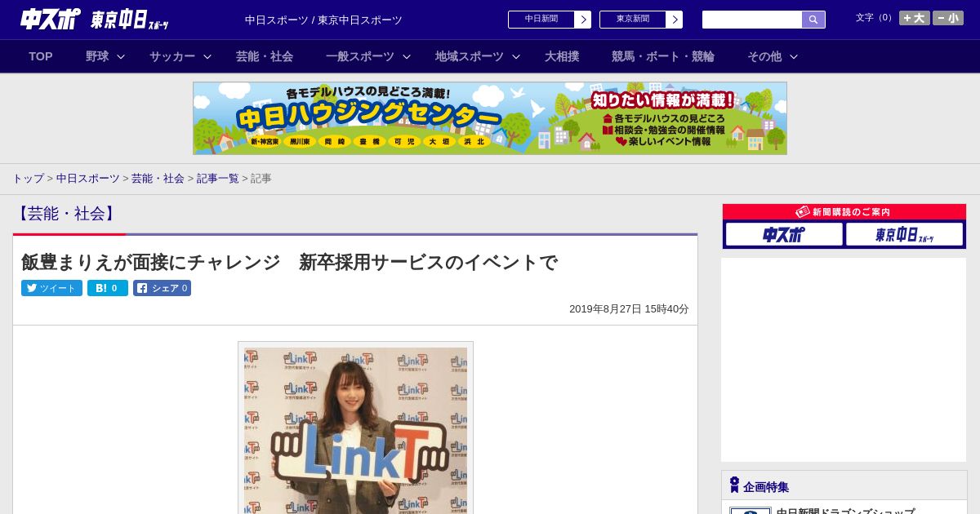Click the 中スポ logo in the header

click(50, 19)
